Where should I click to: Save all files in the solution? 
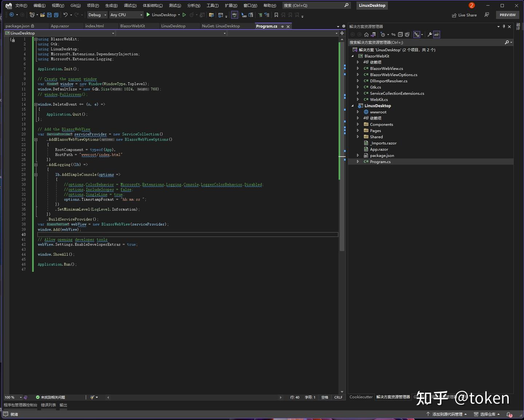pos(55,15)
